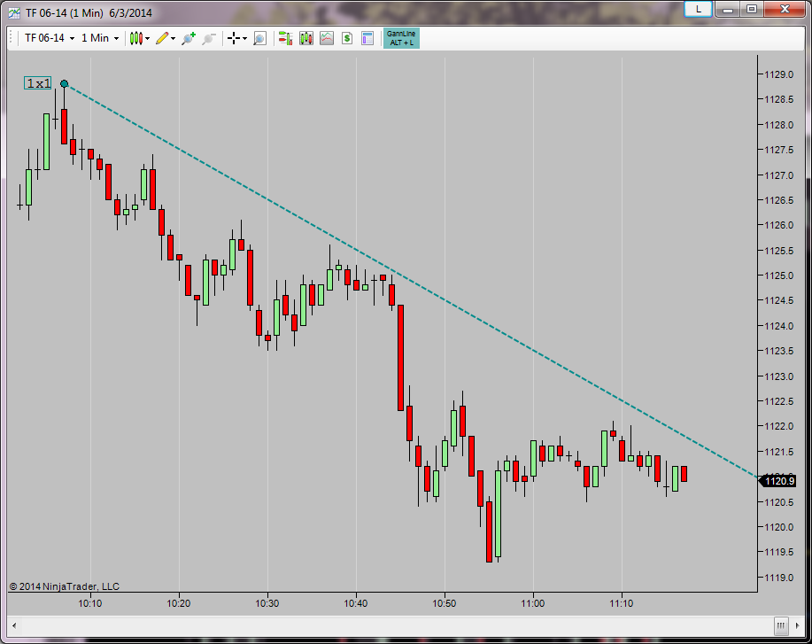
Task: Click the 1122.5 price axis label
Action: (779, 401)
